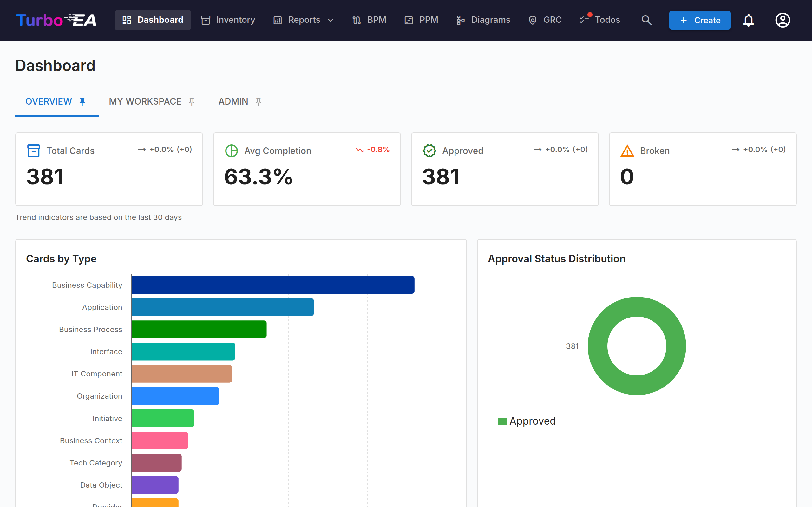812x507 pixels.
Task: Click the Broken warning triangle icon
Action: (x=627, y=151)
